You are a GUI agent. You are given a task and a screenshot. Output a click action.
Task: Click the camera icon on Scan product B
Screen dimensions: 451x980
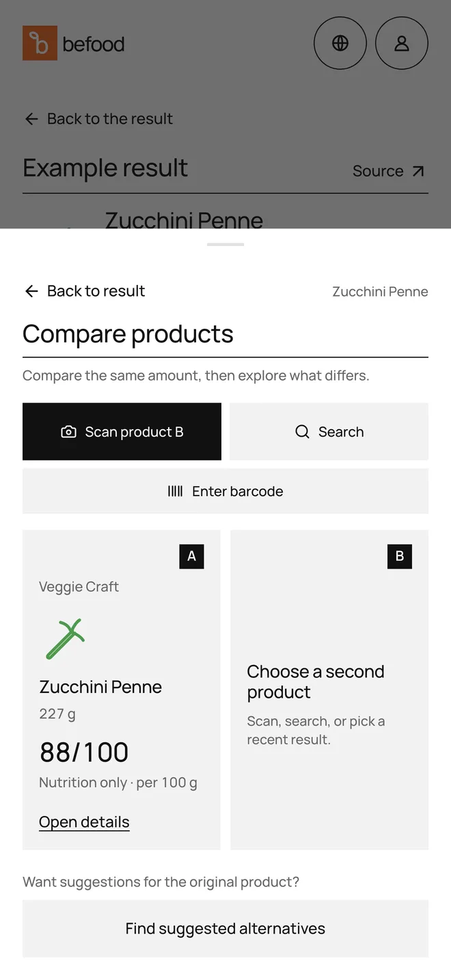(x=68, y=432)
